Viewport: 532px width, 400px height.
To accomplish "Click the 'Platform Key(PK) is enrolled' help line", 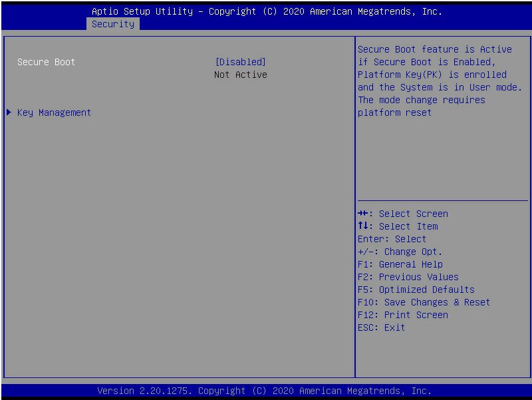I will click(x=432, y=75).
